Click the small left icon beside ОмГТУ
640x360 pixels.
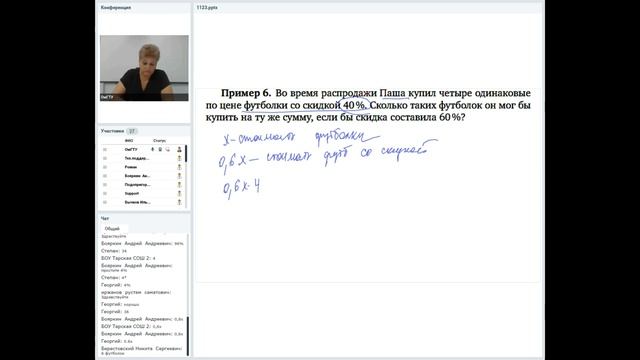[x=105, y=149]
